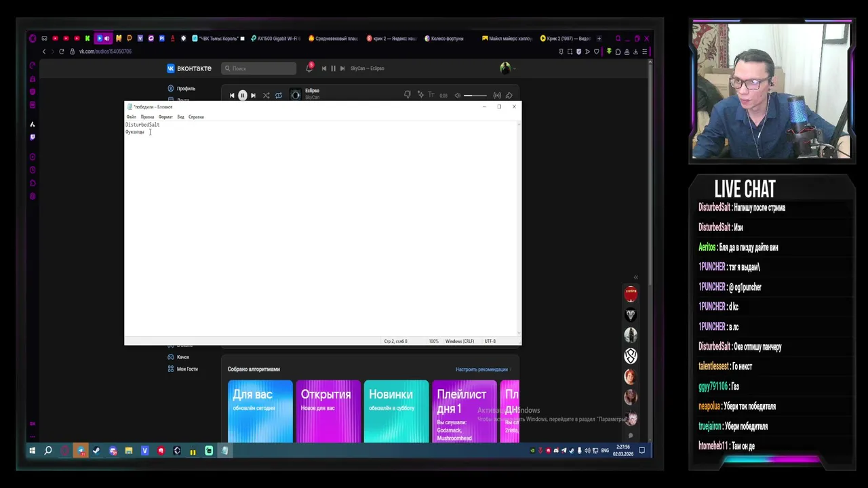Toggle repeat in the VK audio player

pos(278,96)
